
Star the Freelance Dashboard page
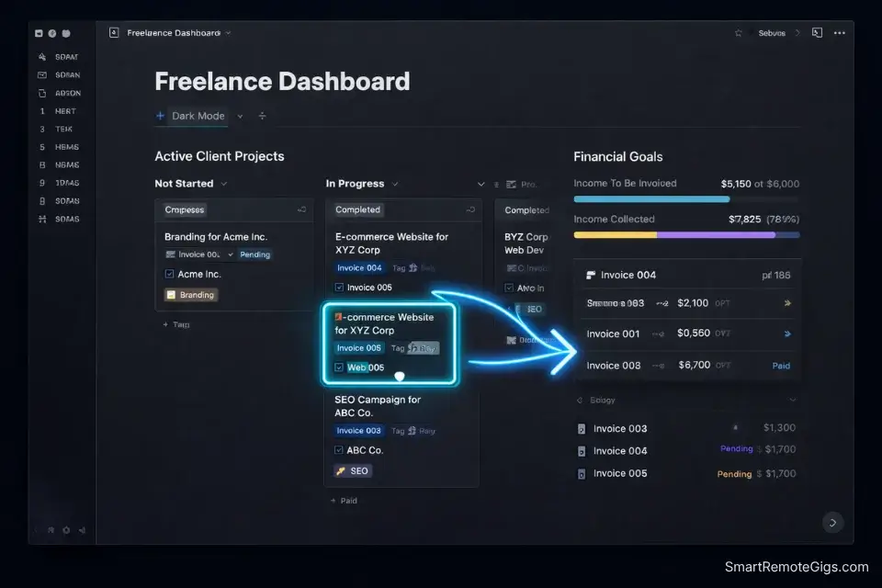[x=739, y=32]
